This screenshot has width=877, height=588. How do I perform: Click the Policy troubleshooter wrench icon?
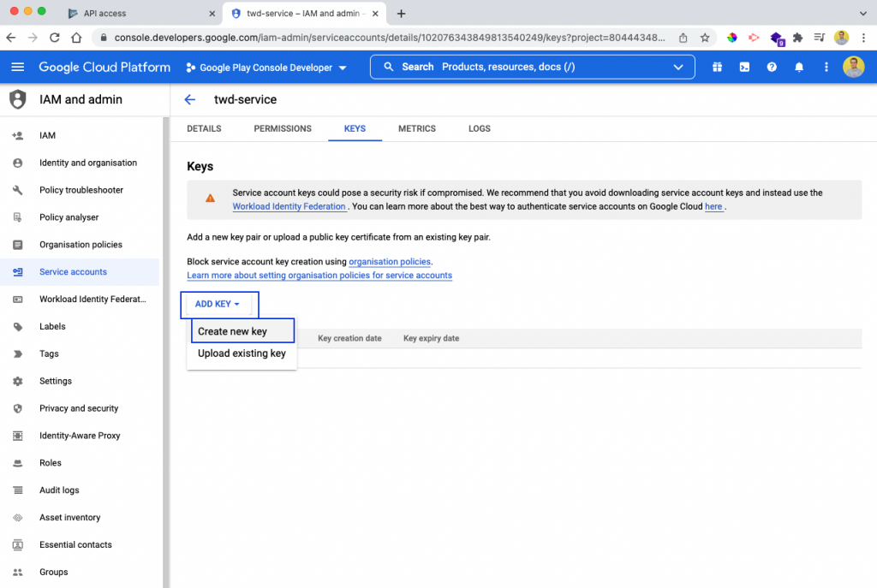(x=18, y=190)
